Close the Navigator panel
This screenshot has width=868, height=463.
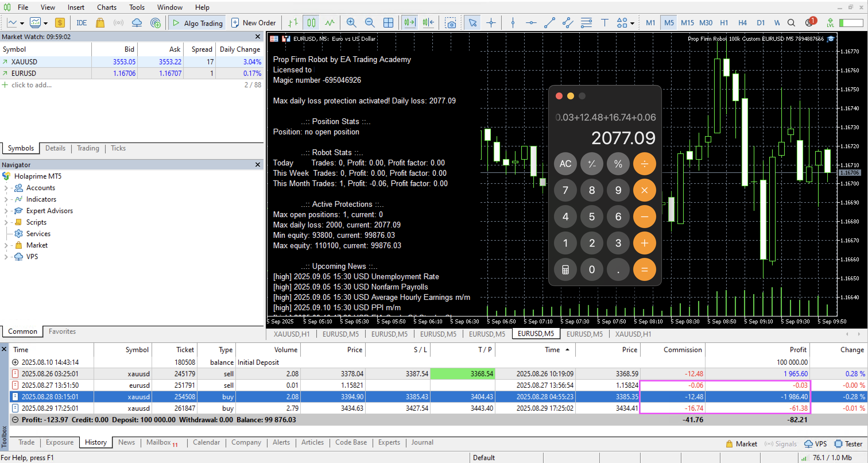(x=258, y=165)
